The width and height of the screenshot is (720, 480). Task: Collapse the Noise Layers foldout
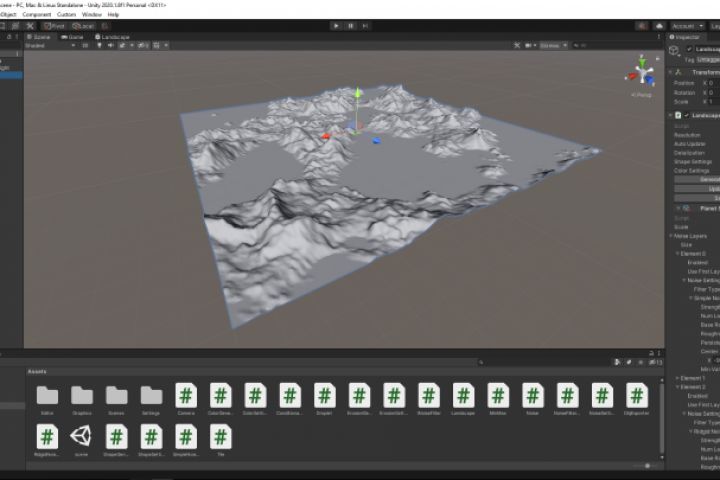tap(671, 236)
